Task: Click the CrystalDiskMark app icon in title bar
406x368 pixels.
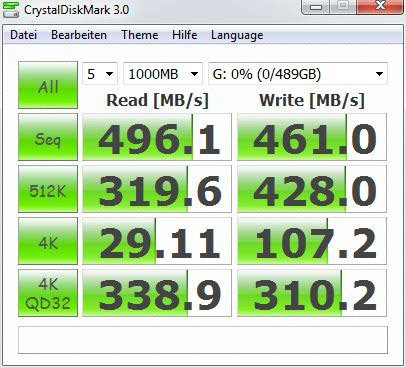Action: (x=11, y=9)
